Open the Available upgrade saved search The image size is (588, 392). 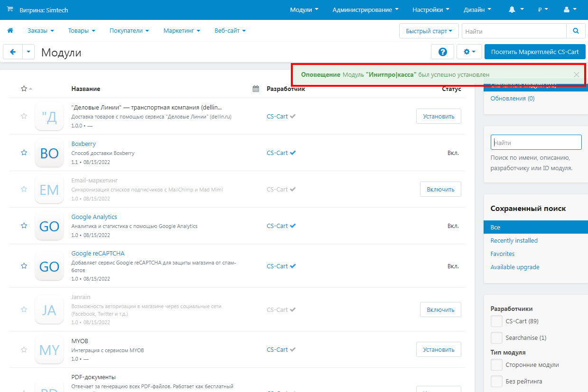tap(515, 267)
